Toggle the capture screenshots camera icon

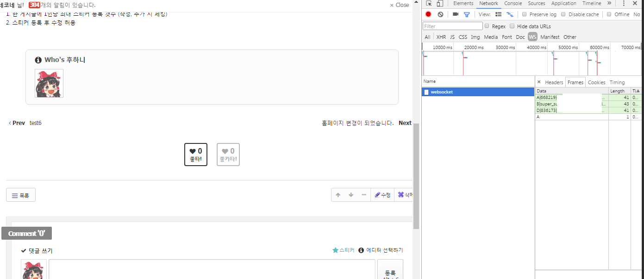click(456, 14)
